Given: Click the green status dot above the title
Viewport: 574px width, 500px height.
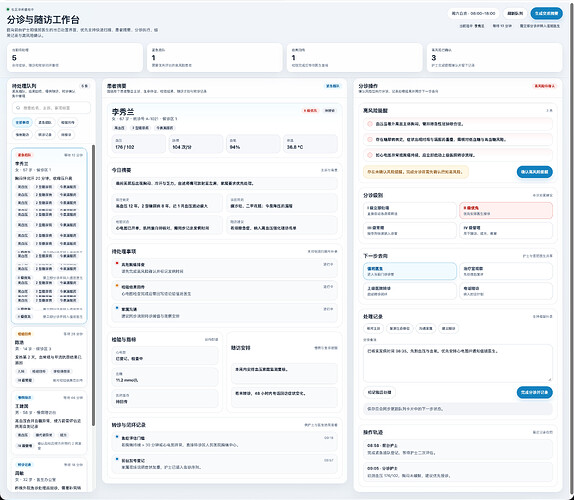Looking at the screenshot, I should (x=8, y=9).
